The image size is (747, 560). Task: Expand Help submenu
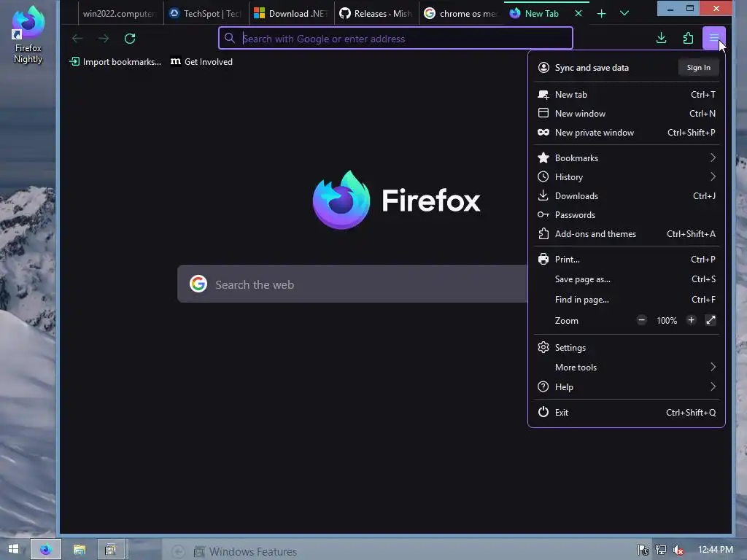[x=627, y=386]
